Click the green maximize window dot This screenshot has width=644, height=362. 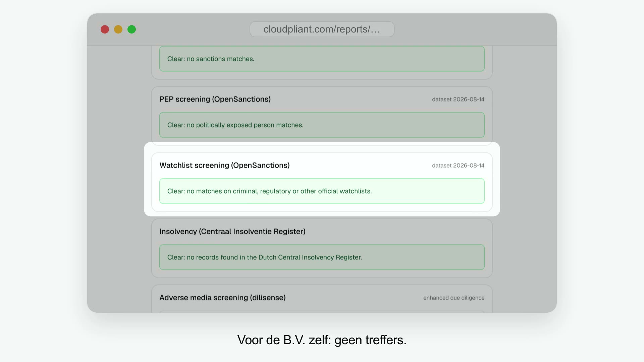click(131, 29)
